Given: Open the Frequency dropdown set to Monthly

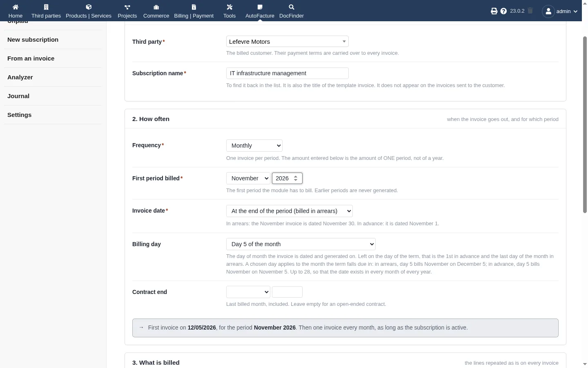Looking at the screenshot, I should pyautogui.click(x=254, y=146).
